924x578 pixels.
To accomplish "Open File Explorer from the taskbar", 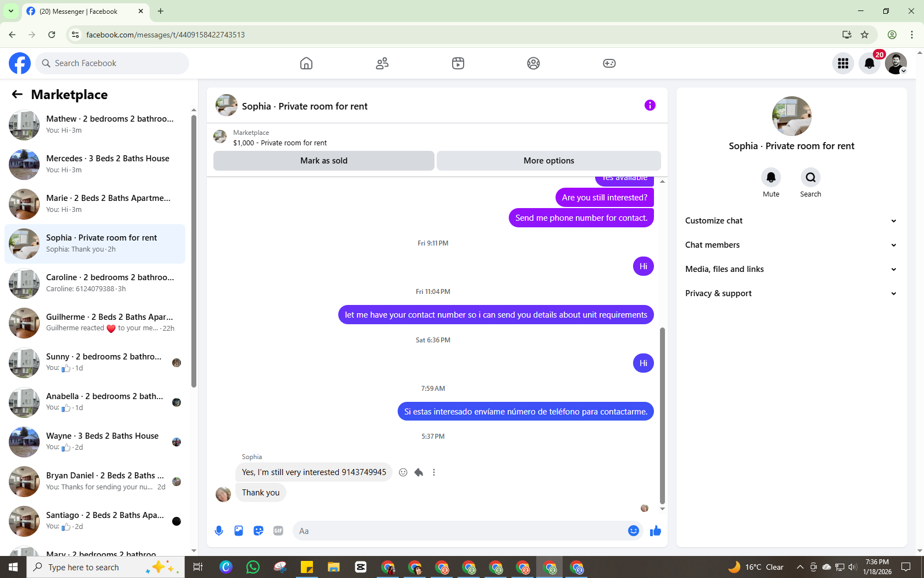I will point(334,567).
